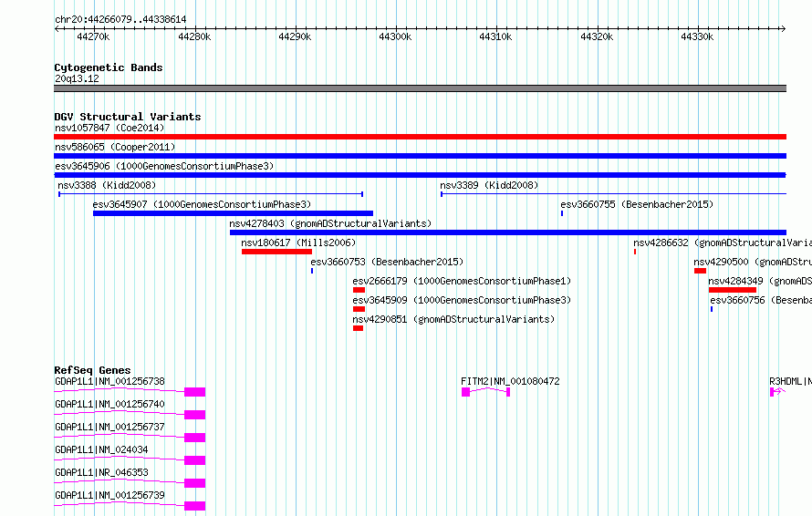Click the red nsv4290851 gnomAD variant bar
The image size is (812, 516).
click(358, 328)
